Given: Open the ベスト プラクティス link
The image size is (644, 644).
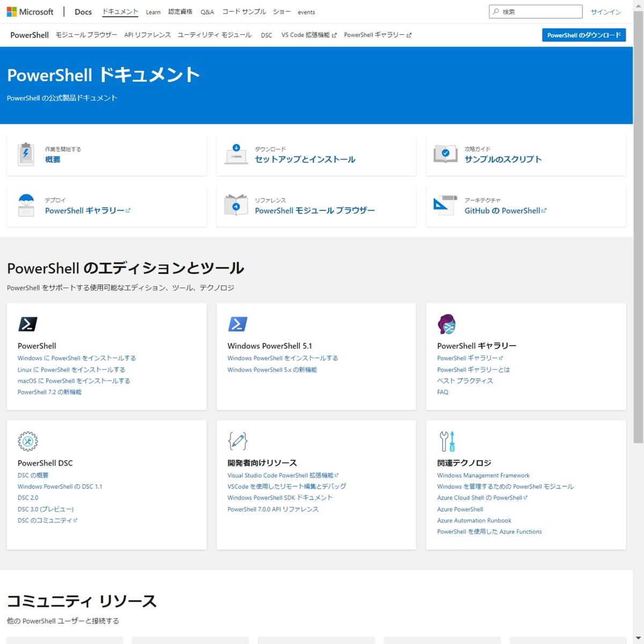Looking at the screenshot, I should tap(465, 380).
